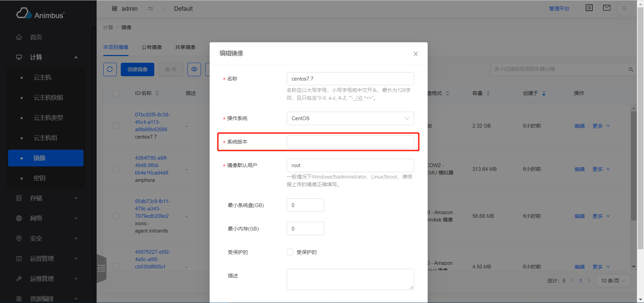Tick the checkbox for the amphora image row
This screenshot has width=644, height=303.
point(115,169)
